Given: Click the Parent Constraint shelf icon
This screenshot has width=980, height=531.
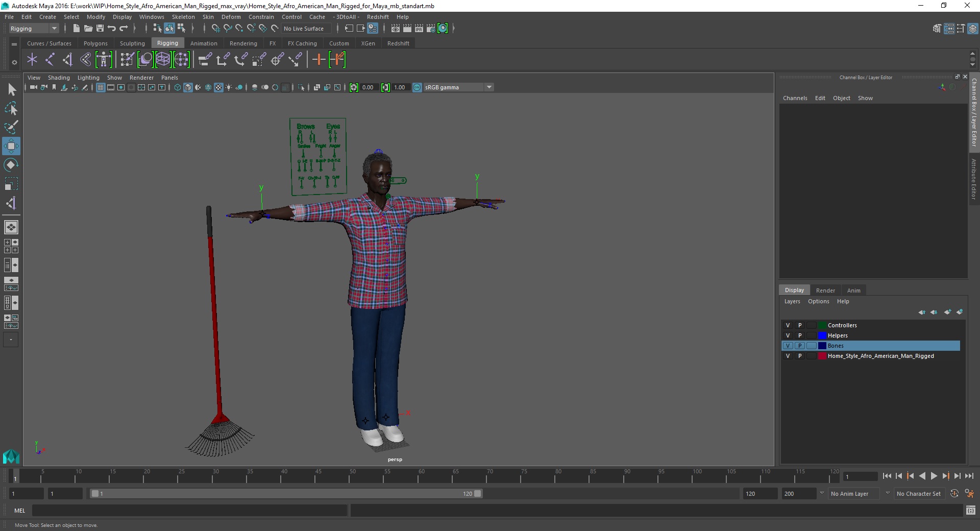Looking at the screenshot, I should [206, 60].
